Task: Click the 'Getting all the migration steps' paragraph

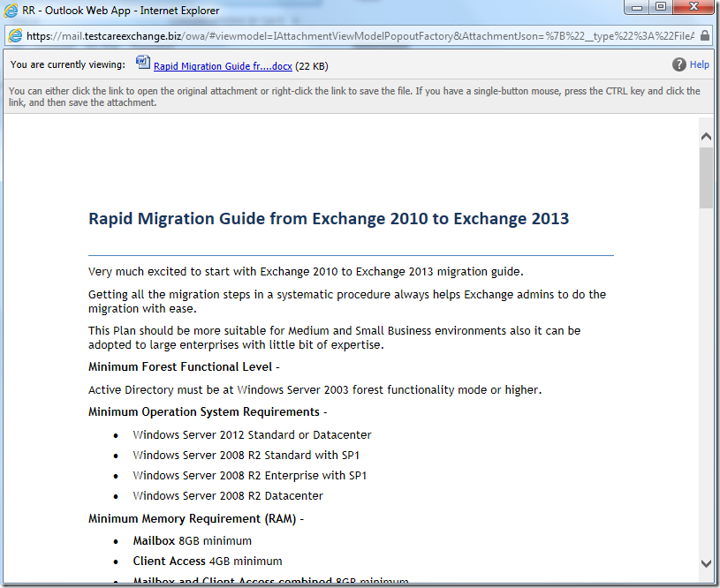Action: [347, 301]
